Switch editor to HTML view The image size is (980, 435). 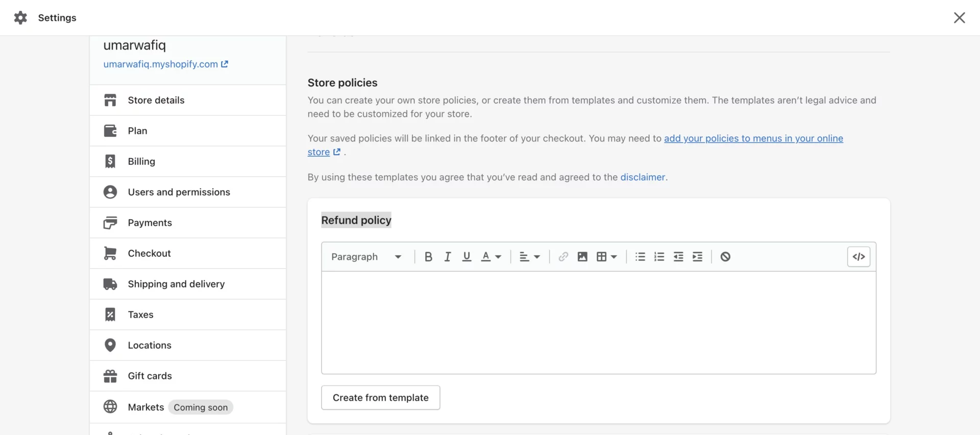coord(859,257)
